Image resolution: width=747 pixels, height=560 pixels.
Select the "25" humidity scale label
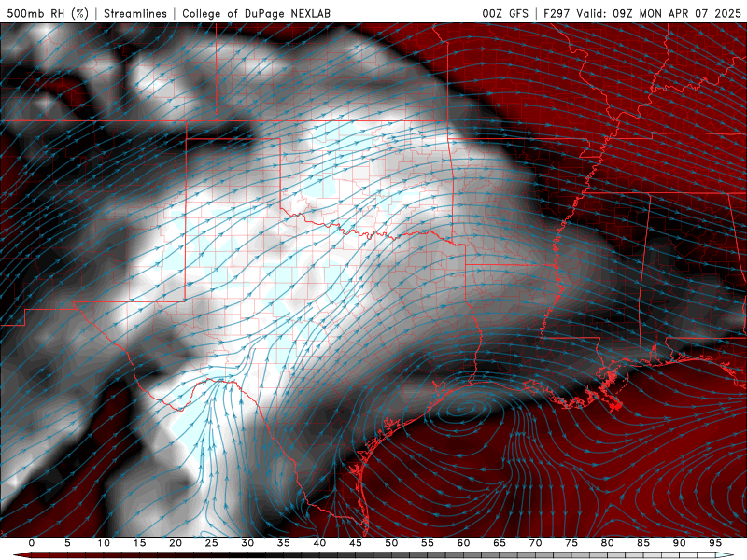(x=212, y=543)
